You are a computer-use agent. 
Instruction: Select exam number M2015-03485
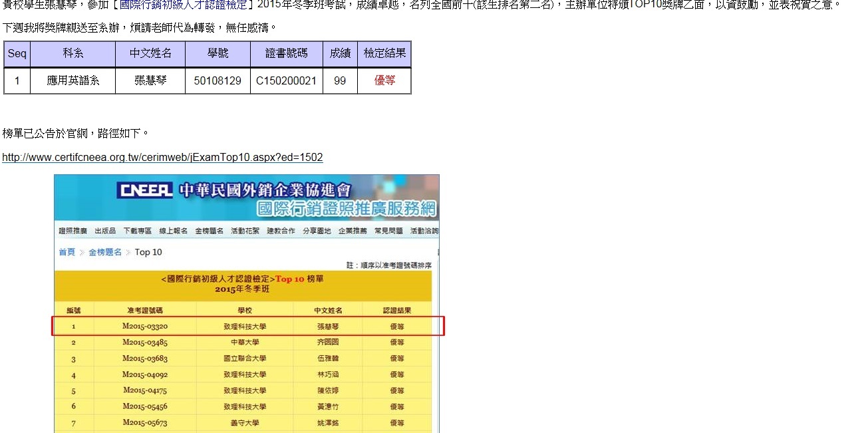point(145,343)
